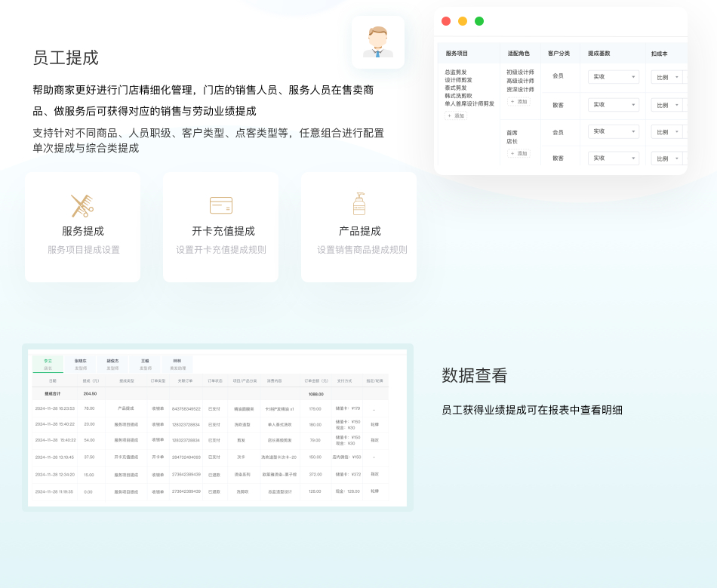Click the green window dot
The image size is (717, 588).
479,21
